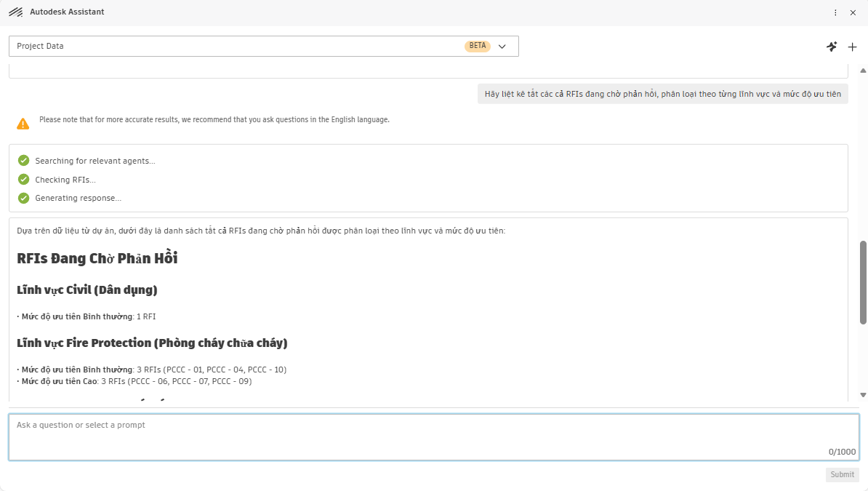This screenshot has width=868, height=491.
Task: Click the scrollbar down arrow
Action: click(x=863, y=394)
